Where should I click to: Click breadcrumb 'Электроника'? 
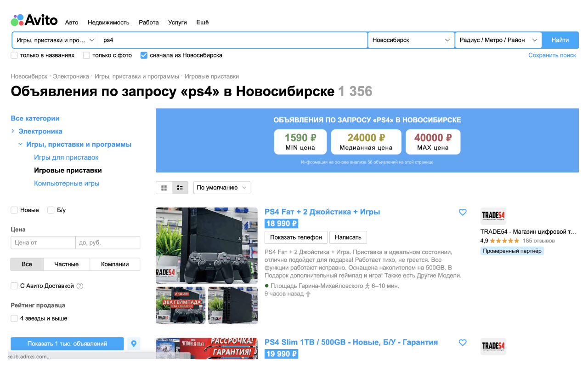(x=71, y=76)
